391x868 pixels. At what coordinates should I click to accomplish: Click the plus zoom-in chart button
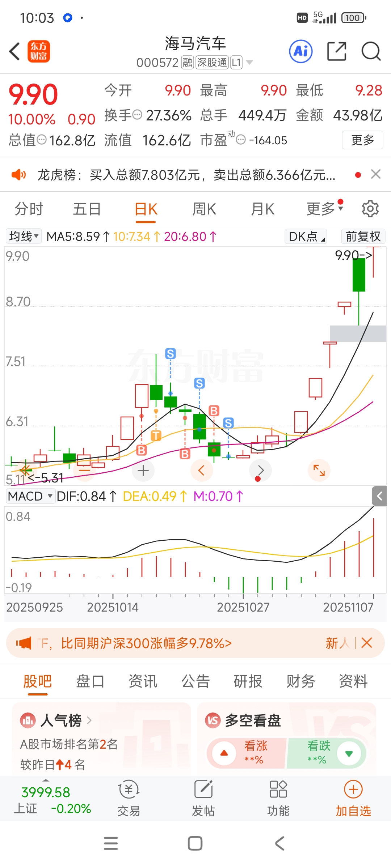coord(143,471)
